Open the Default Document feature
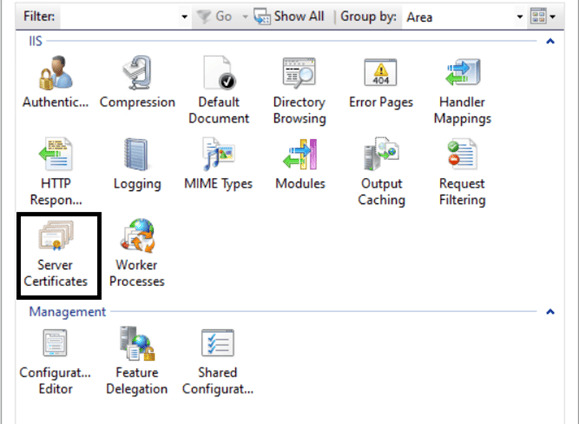The image size is (579, 424). point(219,90)
